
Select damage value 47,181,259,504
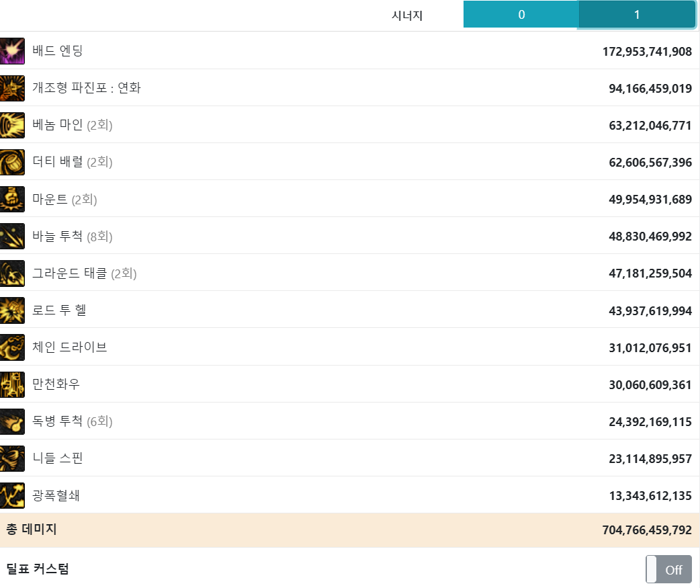point(650,274)
